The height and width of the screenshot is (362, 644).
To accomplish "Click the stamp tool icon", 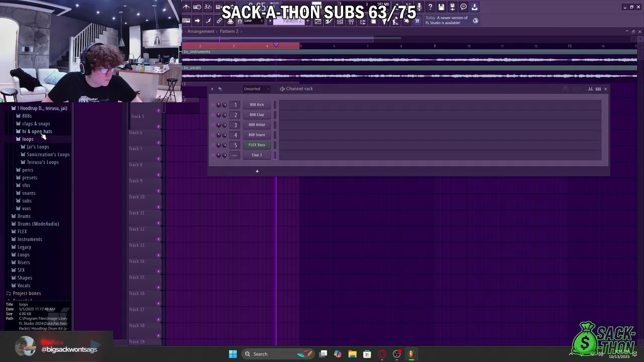I will tap(230, 21).
